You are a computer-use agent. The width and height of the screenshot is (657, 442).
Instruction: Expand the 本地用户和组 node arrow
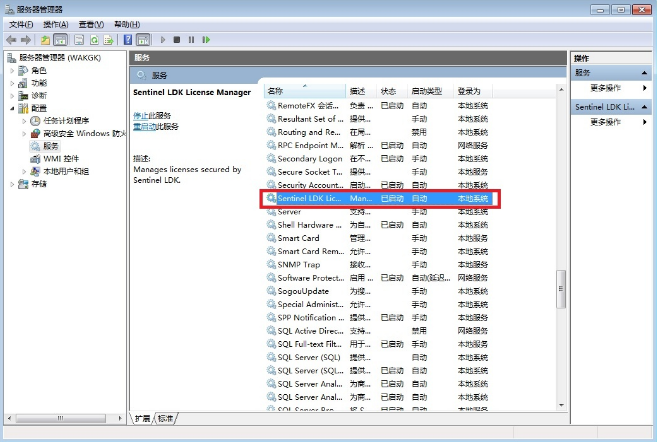coord(24,171)
